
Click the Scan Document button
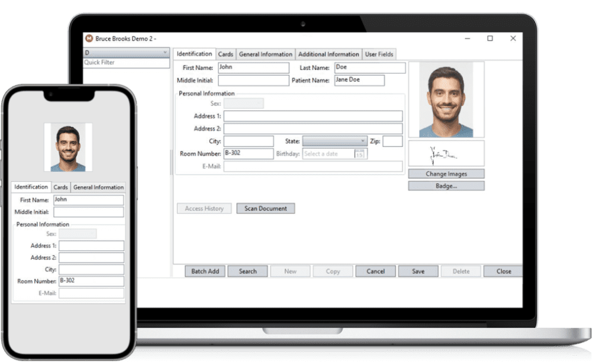(x=265, y=208)
